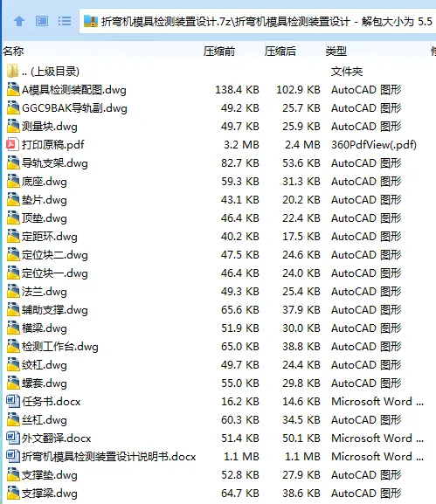Click the icon of 横梁.dwg
This screenshot has height=504, width=436.
click(x=13, y=328)
